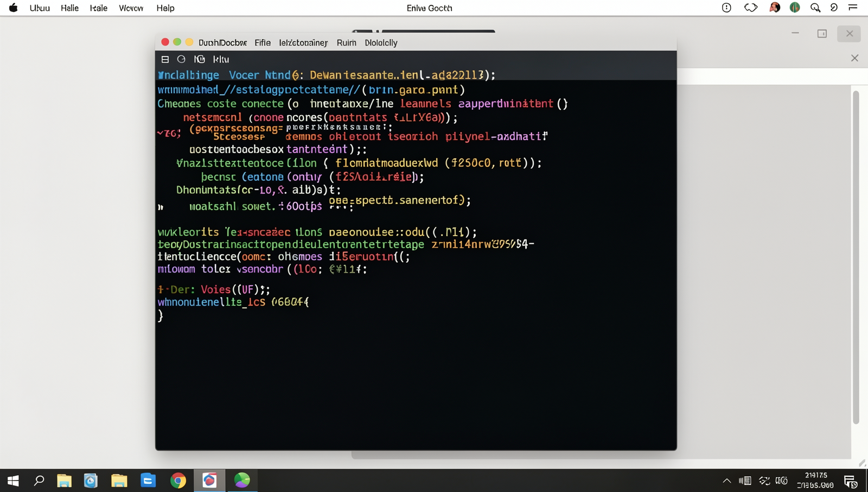Open the Helie menu
Image resolution: width=868 pixels, height=492 pixels.
pos(69,8)
